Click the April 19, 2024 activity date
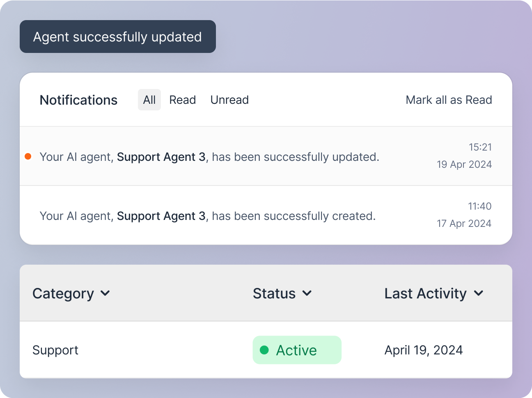This screenshot has width=532, height=398. point(423,350)
